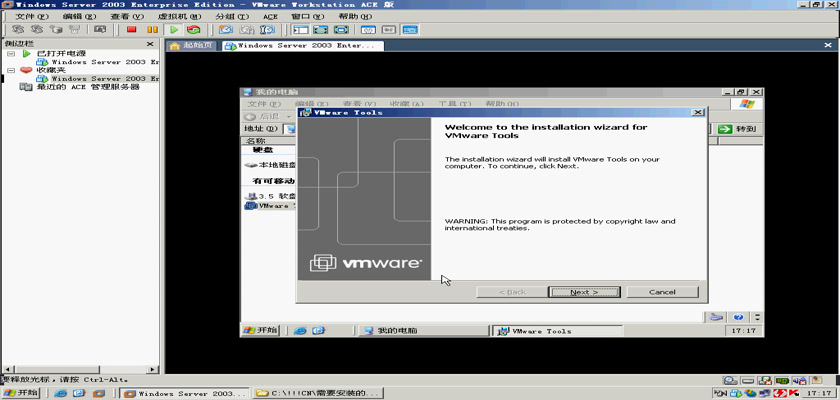Click the chevron expander in the guest window toolbar area
Image resolution: width=840 pixels, height=400 pixels.
(x=756, y=317)
